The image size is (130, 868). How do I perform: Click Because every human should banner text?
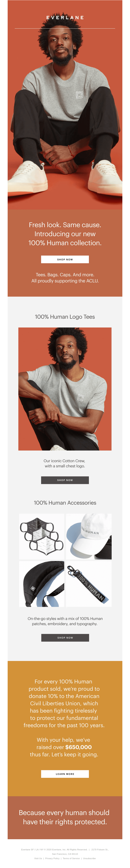[64, 813]
